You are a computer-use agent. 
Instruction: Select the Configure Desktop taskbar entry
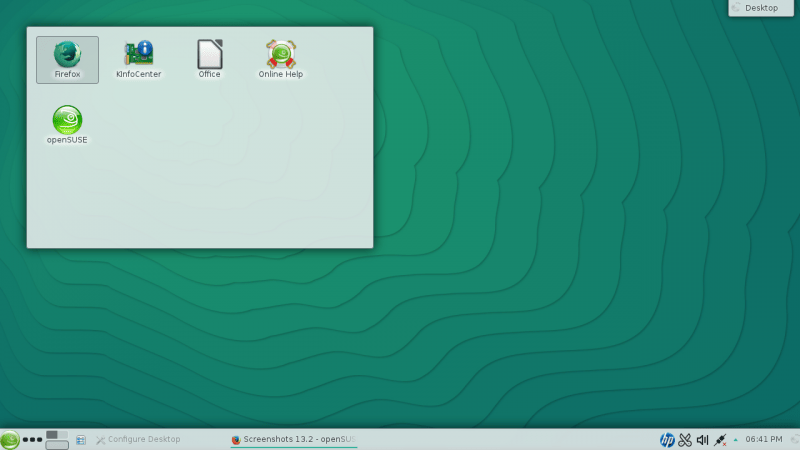coord(138,439)
